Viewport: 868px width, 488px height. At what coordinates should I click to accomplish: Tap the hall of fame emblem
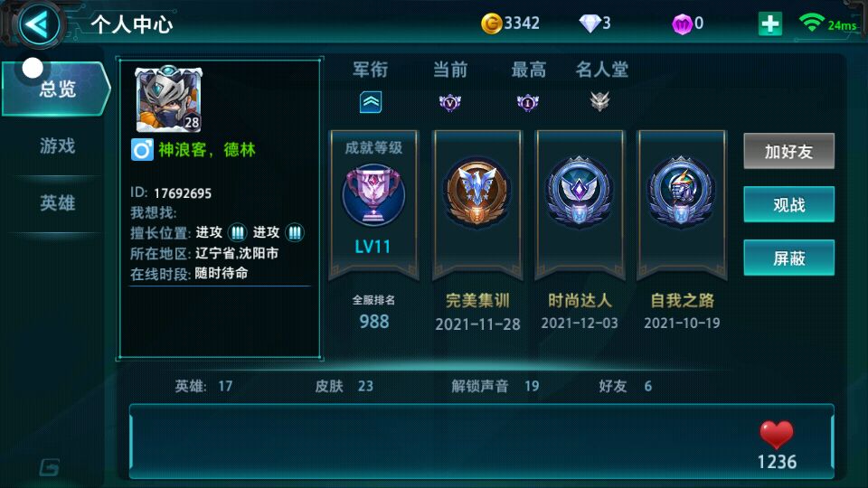click(x=599, y=101)
